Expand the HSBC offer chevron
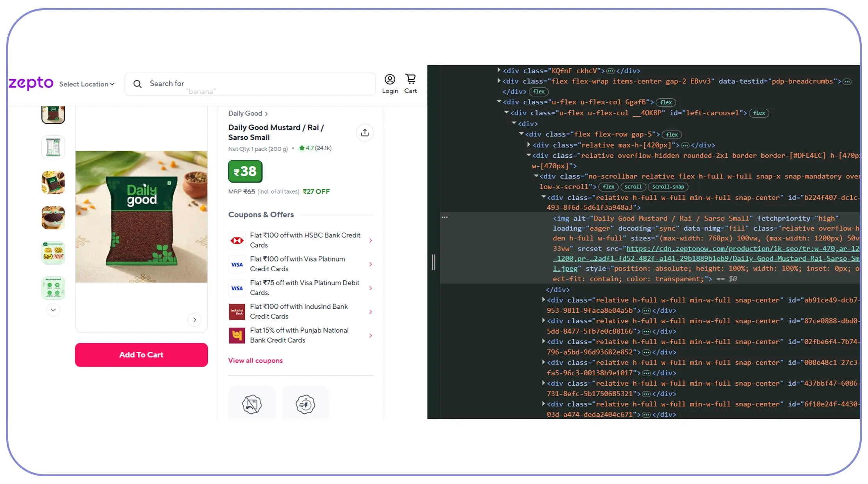The width and height of the screenshot is (868, 484). pyautogui.click(x=371, y=240)
